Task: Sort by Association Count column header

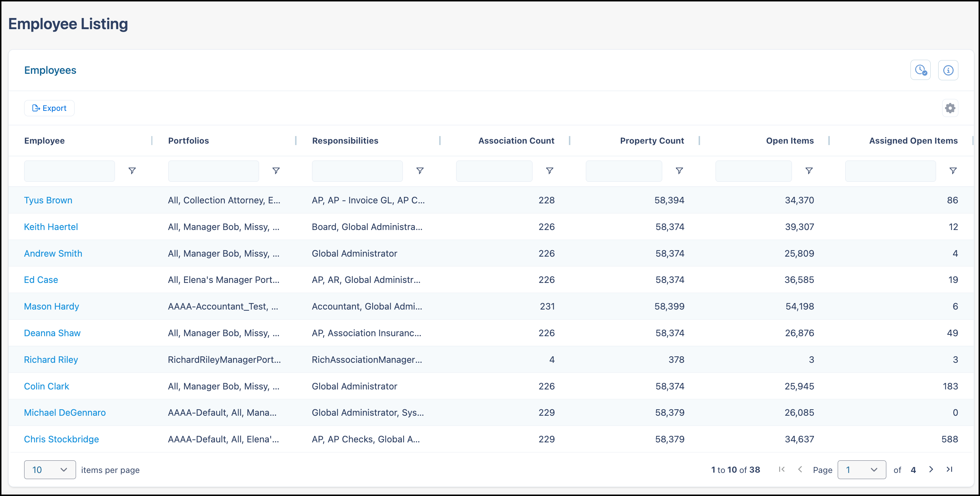Action: point(516,141)
